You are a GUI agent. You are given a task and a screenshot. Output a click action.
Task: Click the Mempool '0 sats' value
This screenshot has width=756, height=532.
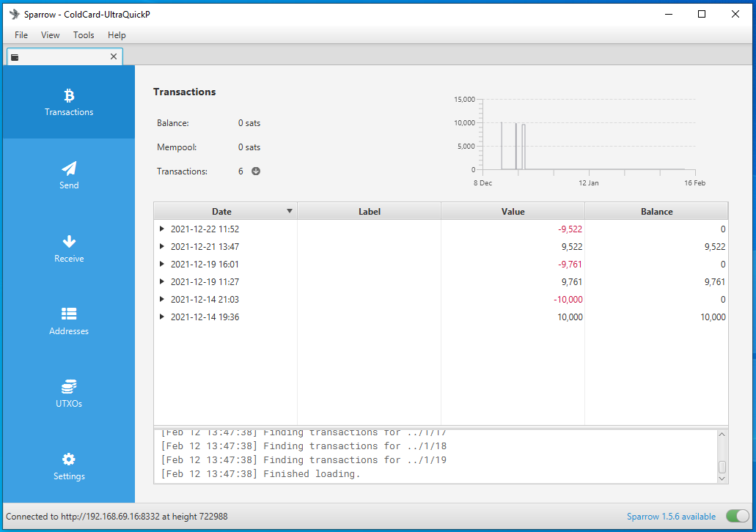pyautogui.click(x=249, y=147)
